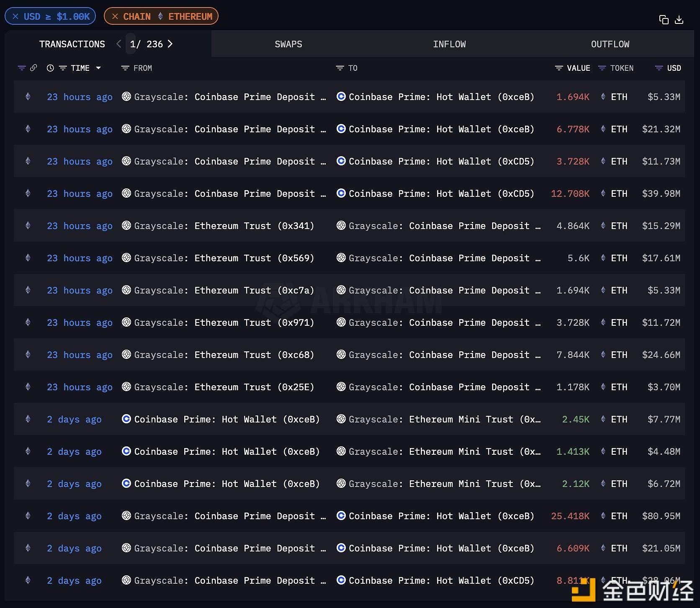Open Grayscale Ethereum Trust (0xc68) address
700x608 pixels.
(254, 355)
